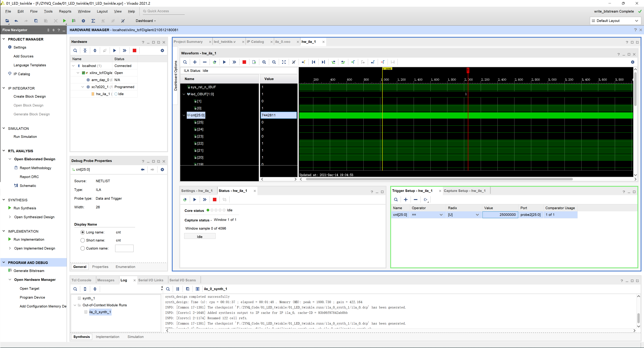Zoom in on the waveform

tap(264, 62)
